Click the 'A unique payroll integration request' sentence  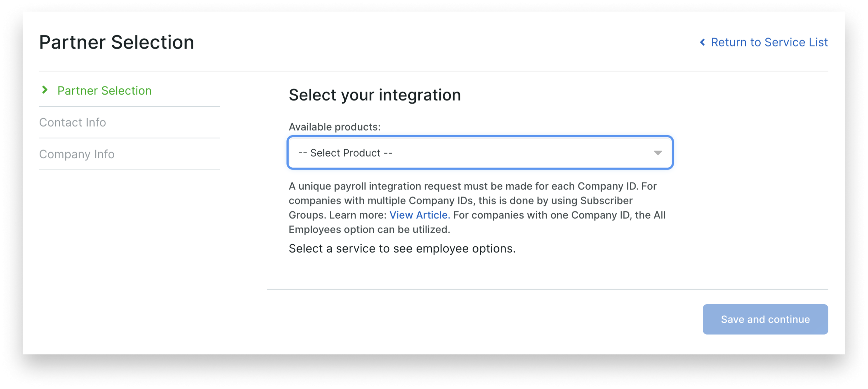[463, 186]
